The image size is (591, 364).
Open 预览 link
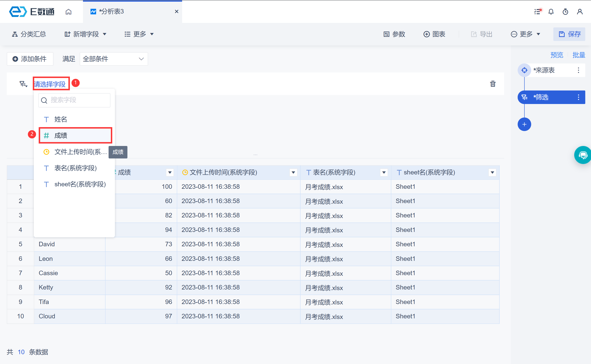(x=557, y=55)
